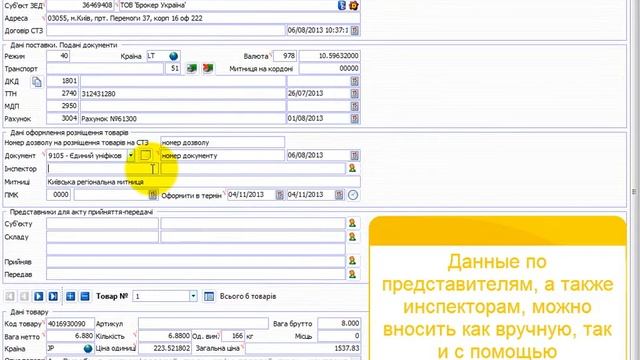The image size is (640, 360).
Task: Click the exchange rate field 10.59632000
Action: tap(329, 56)
